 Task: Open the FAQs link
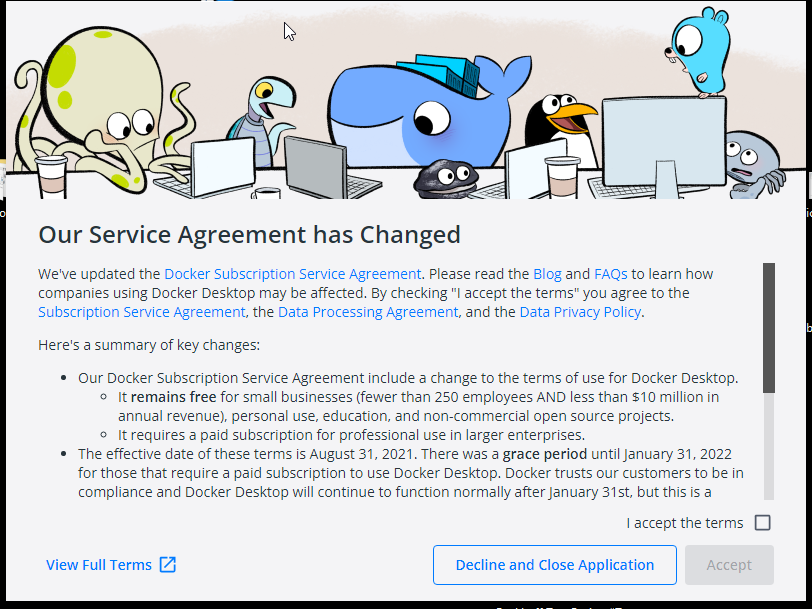tap(611, 274)
